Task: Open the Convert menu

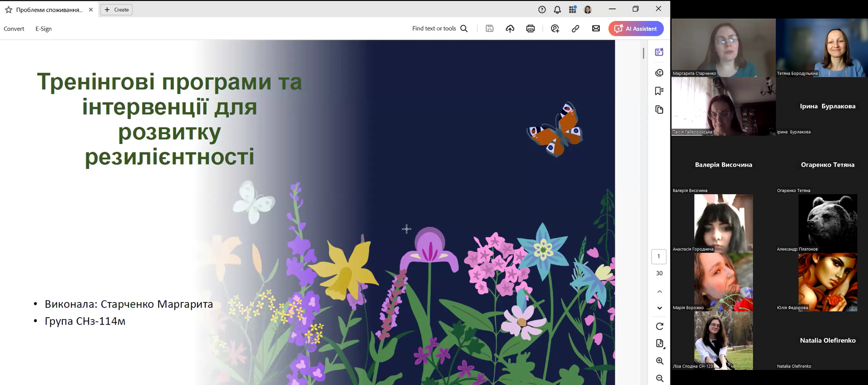Action: point(14,29)
